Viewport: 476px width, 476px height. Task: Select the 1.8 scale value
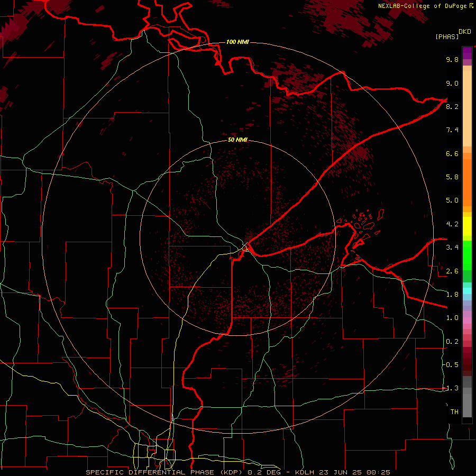pyautogui.click(x=452, y=295)
